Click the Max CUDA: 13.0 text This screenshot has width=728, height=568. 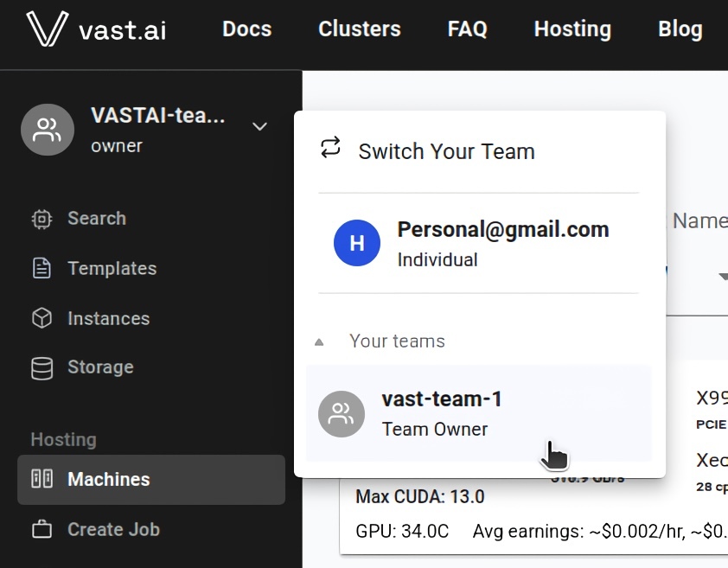[x=419, y=497]
